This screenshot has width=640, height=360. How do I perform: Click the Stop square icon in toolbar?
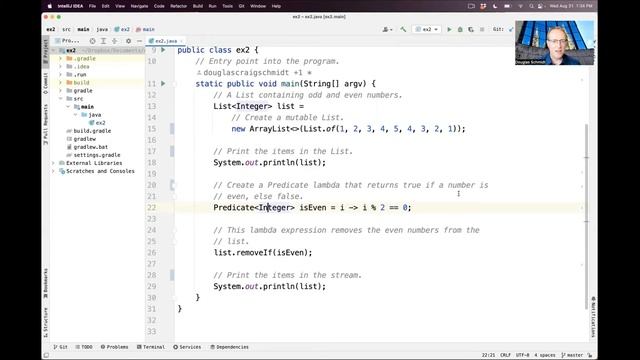482,29
